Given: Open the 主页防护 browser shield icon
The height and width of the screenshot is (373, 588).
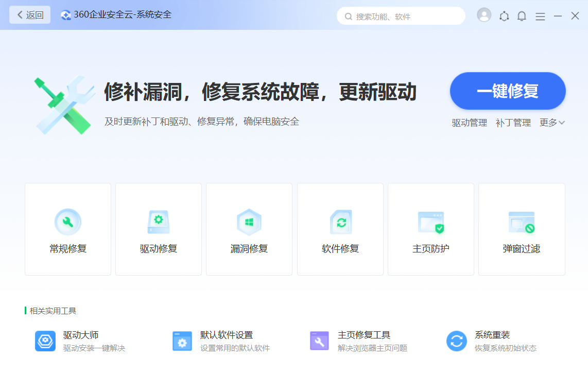Looking at the screenshot, I should (431, 222).
